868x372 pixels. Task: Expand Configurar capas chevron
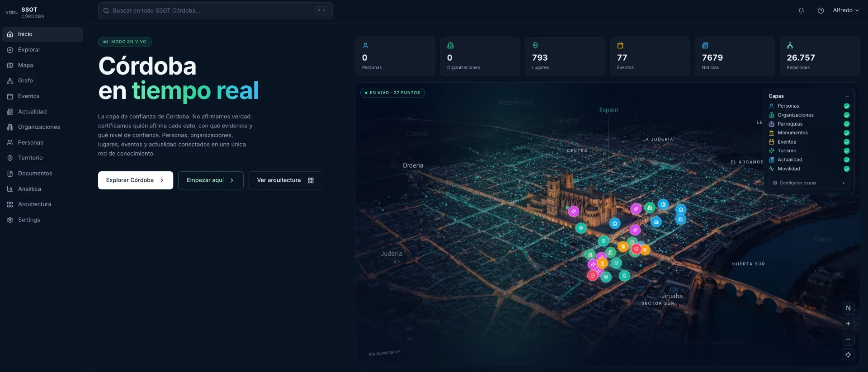click(843, 183)
